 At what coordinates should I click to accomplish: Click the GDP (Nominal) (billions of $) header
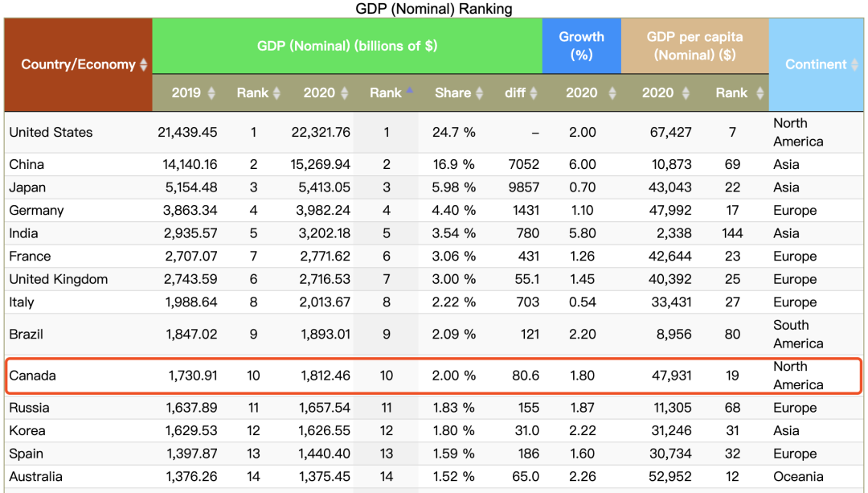(347, 46)
